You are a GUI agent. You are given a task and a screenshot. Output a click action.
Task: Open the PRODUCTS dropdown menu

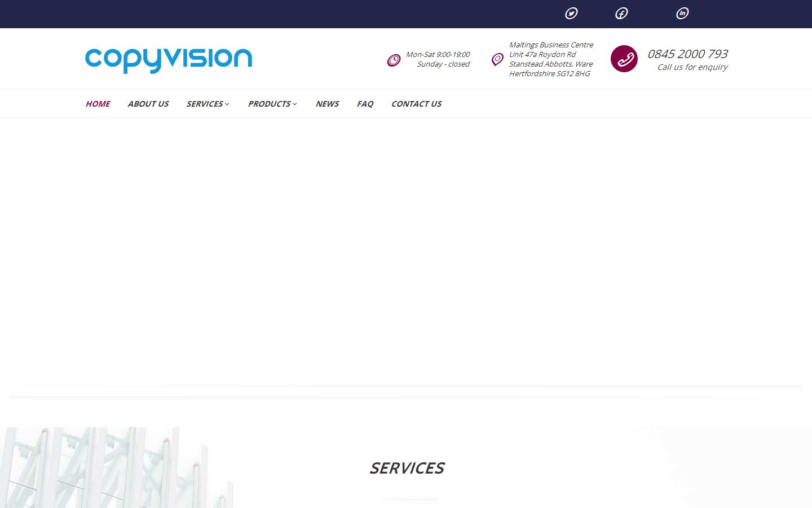click(x=272, y=104)
